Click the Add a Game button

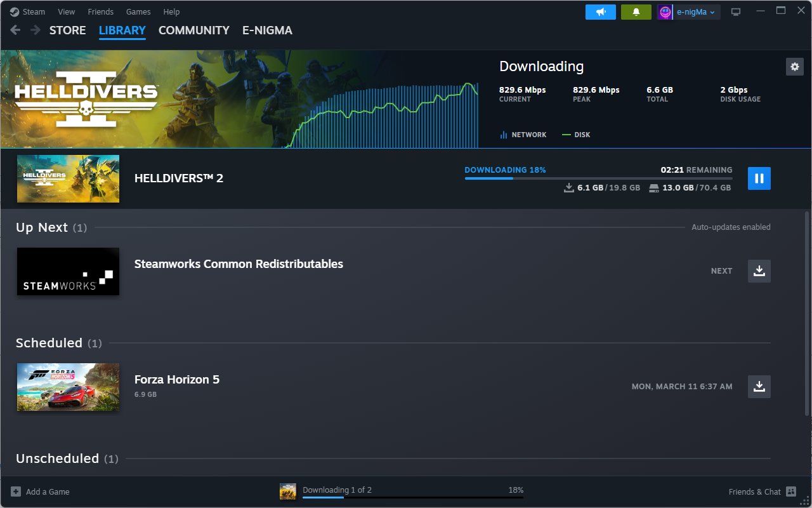click(x=40, y=491)
